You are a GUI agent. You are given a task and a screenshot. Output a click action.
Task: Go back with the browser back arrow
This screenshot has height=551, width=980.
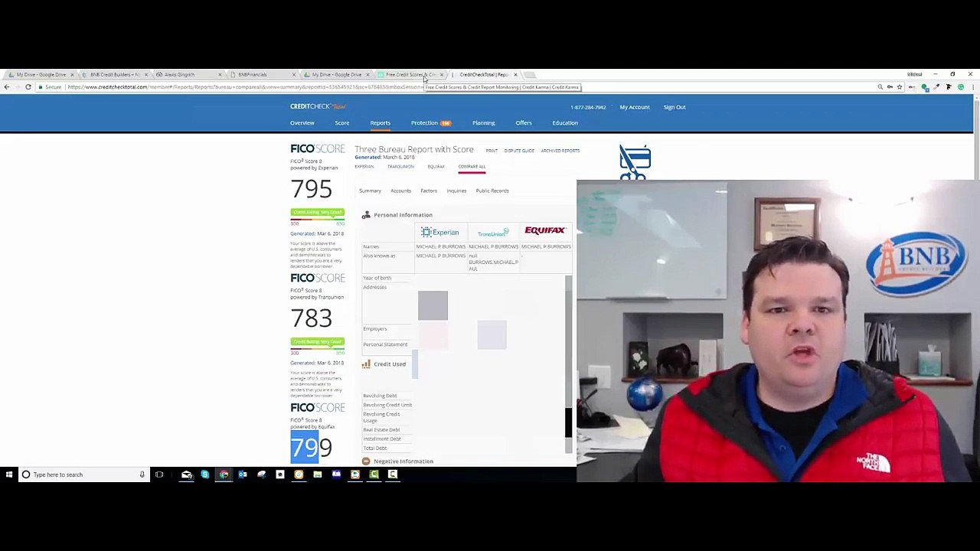[7, 87]
